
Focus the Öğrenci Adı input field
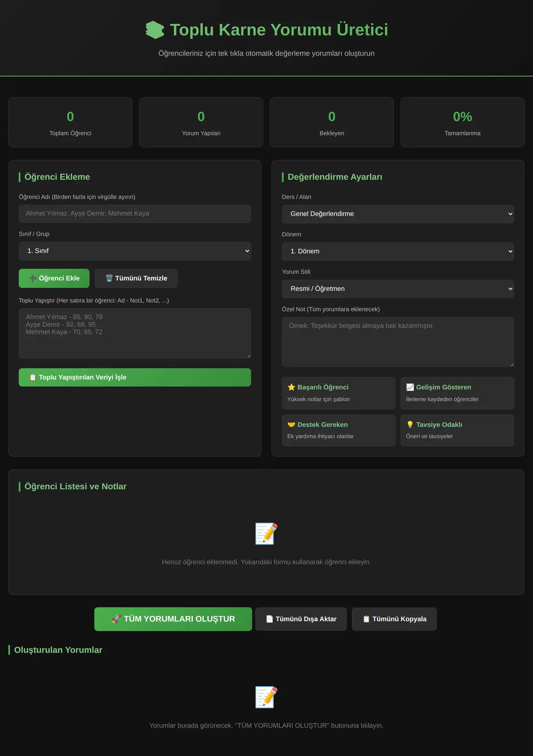tap(135, 214)
